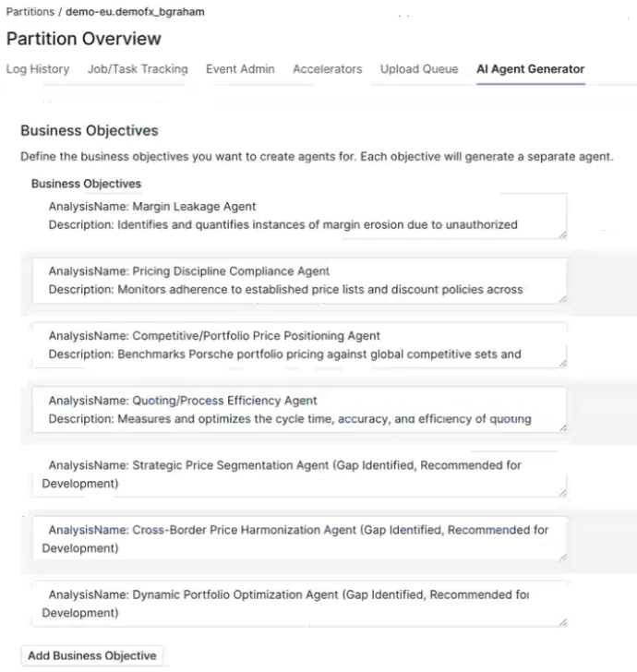
Task: Select the AI Agent Generator tab
Action: pos(530,69)
